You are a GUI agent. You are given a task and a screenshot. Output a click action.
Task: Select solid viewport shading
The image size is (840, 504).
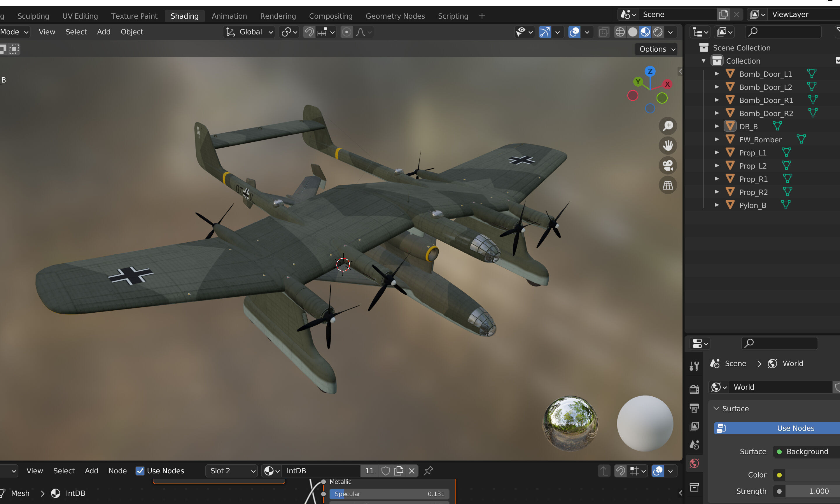click(633, 32)
